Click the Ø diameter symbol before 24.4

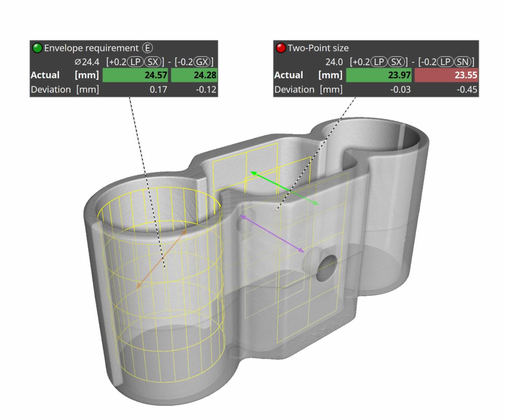point(79,61)
